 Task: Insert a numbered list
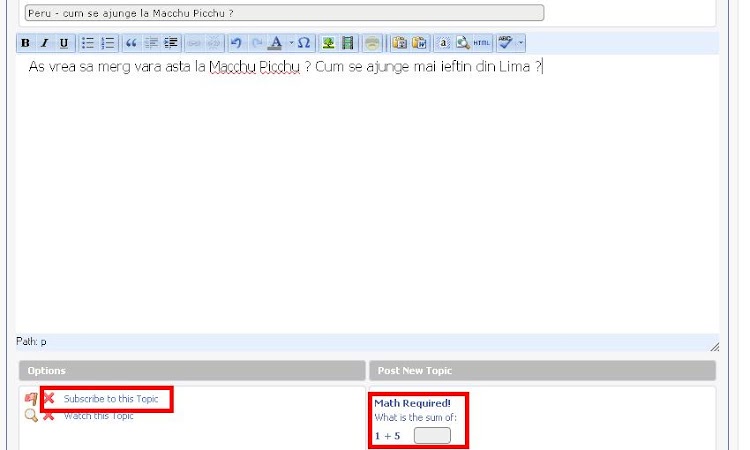point(109,43)
